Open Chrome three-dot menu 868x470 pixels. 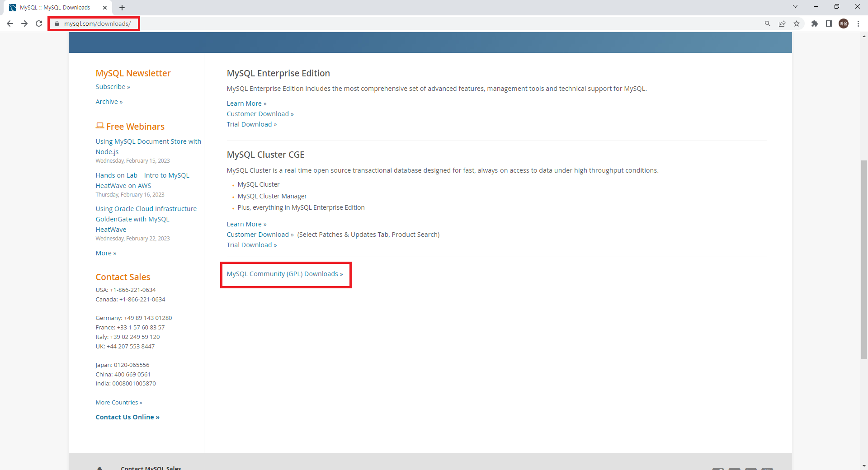858,23
